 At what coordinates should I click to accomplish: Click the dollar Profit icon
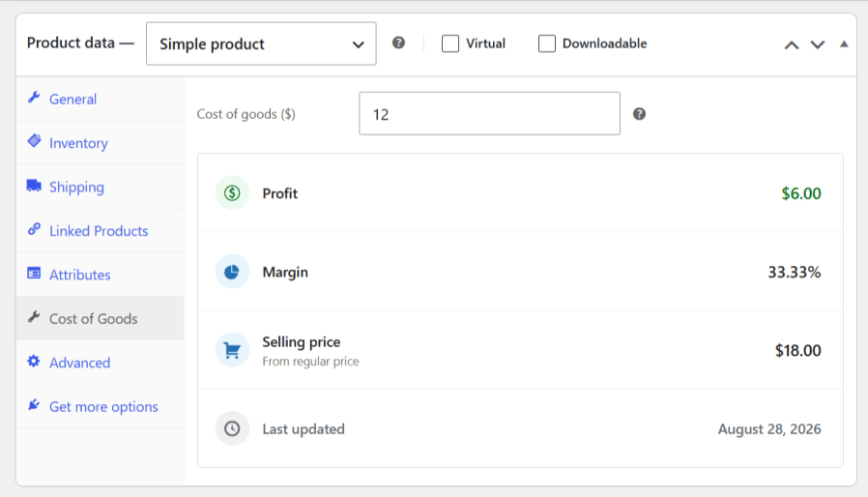(x=232, y=192)
